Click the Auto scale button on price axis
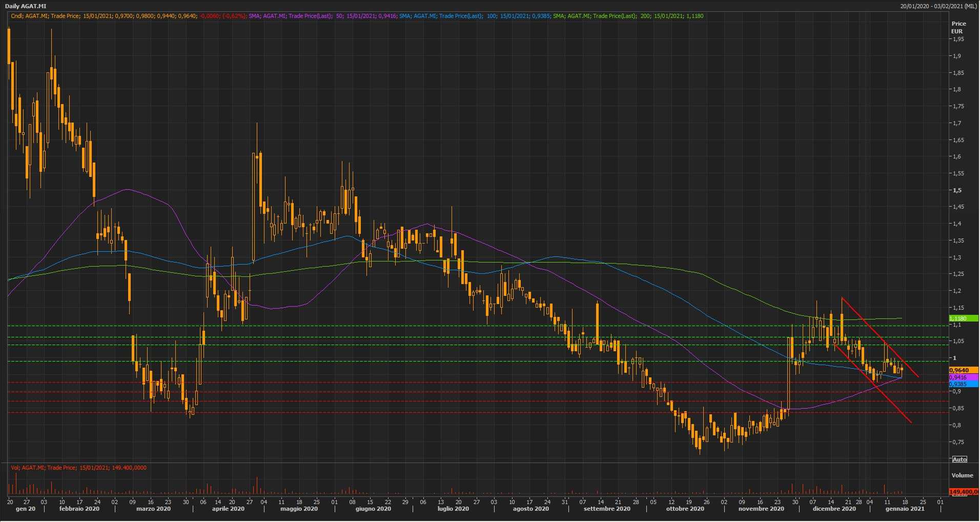The height and width of the screenshot is (522, 980). coord(959,459)
